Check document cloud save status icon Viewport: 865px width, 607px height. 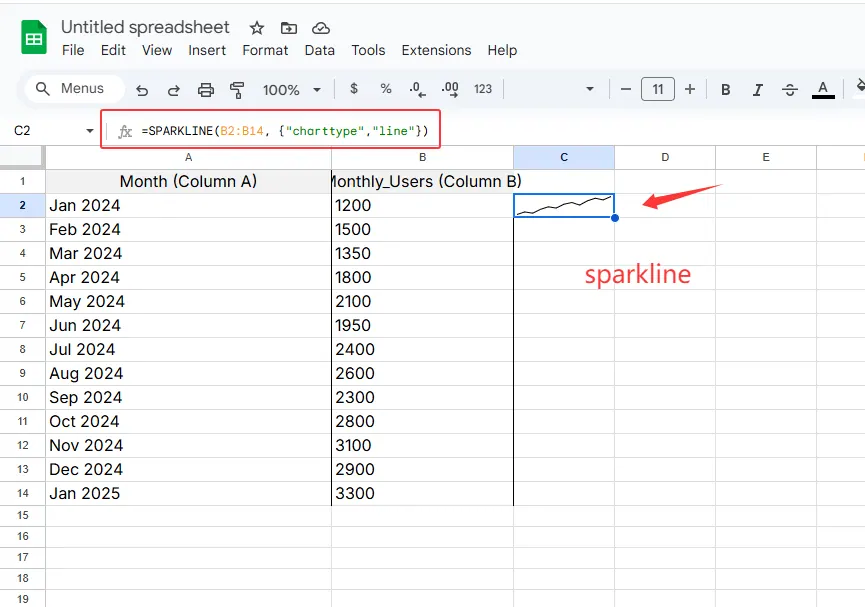pos(321,28)
